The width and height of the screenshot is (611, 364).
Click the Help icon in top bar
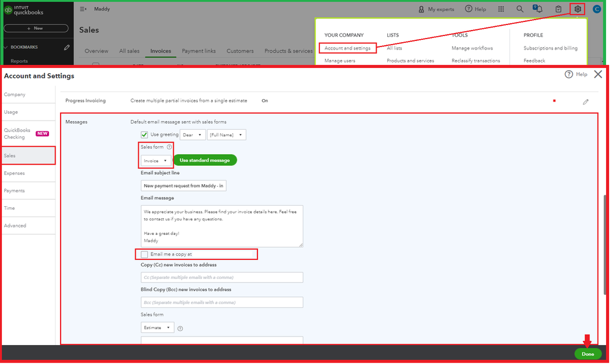point(475,9)
